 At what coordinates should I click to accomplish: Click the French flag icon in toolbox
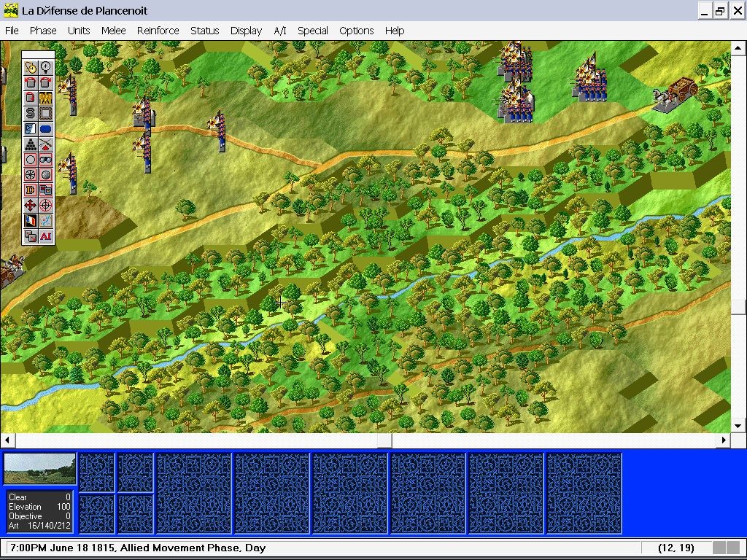[31, 220]
